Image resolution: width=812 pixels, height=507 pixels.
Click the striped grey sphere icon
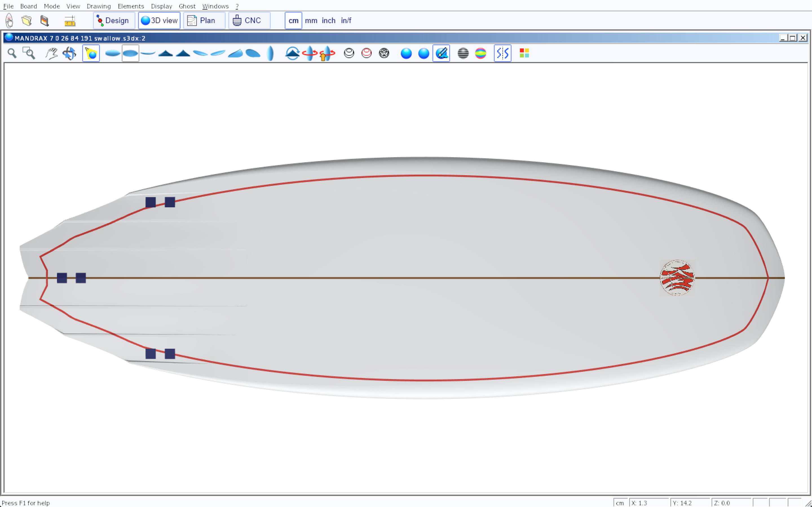click(463, 53)
